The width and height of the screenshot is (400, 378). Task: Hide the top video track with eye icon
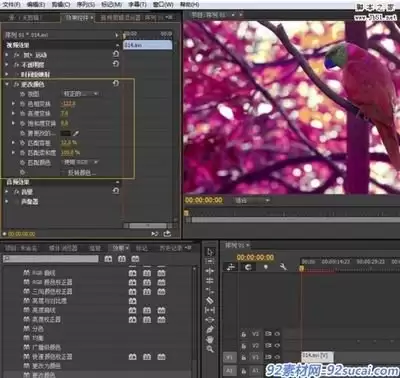277,334
